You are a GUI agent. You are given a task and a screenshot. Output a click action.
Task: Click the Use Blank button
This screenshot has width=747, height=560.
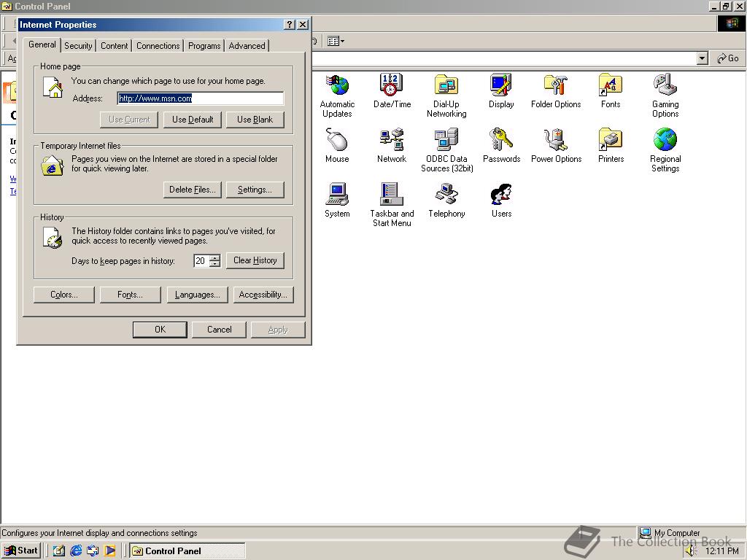[255, 120]
